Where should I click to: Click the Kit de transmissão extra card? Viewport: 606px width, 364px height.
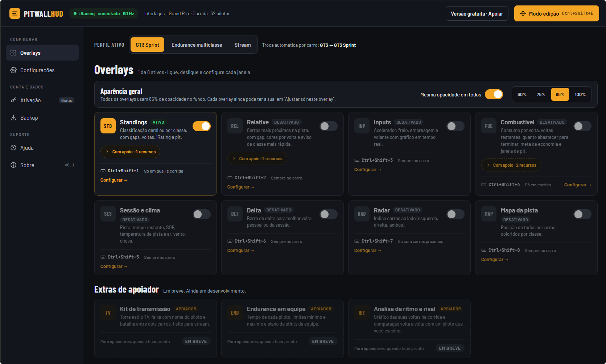click(x=156, y=328)
